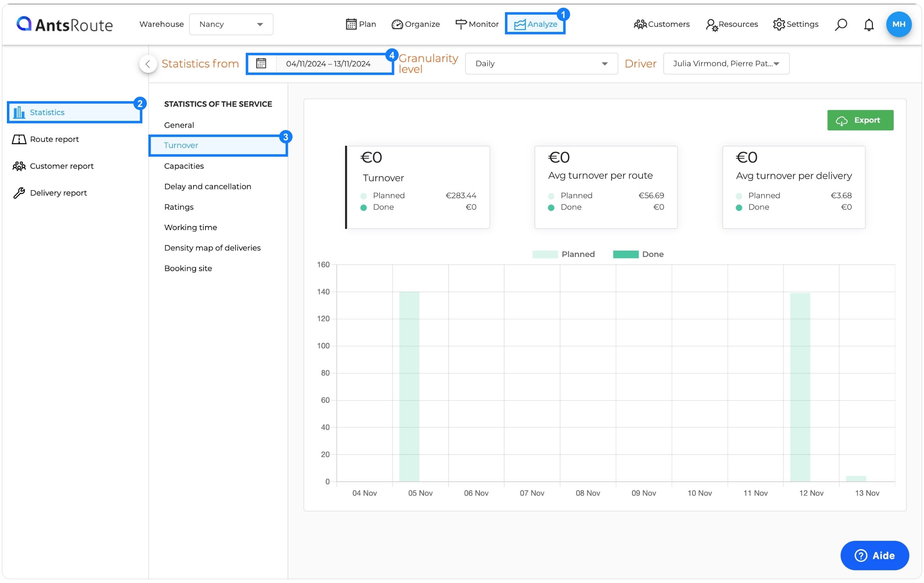Click the 12 Nov planned bar
924x583 pixels.
tap(800, 387)
